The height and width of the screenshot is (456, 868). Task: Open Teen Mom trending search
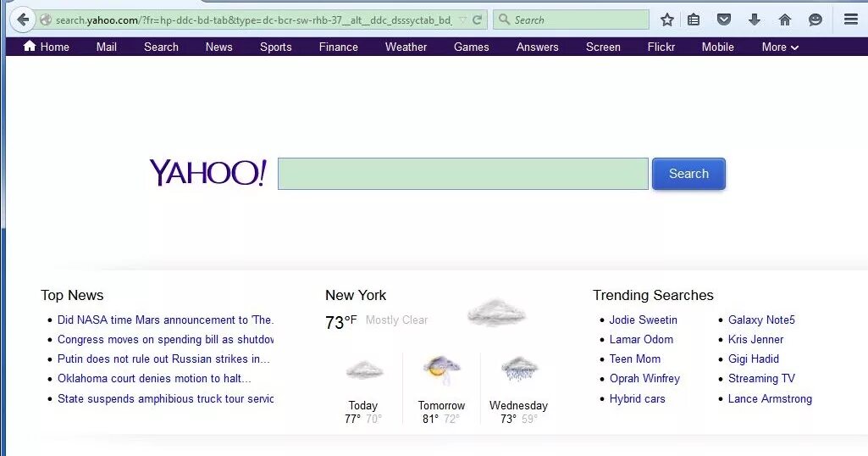pos(635,359)
